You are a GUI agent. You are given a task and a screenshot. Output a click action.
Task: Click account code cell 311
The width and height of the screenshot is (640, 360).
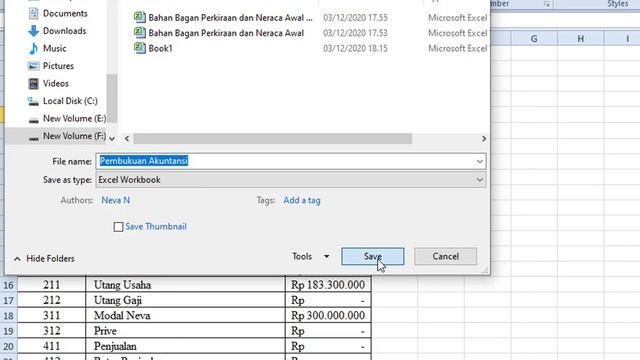tap(51, 316)
